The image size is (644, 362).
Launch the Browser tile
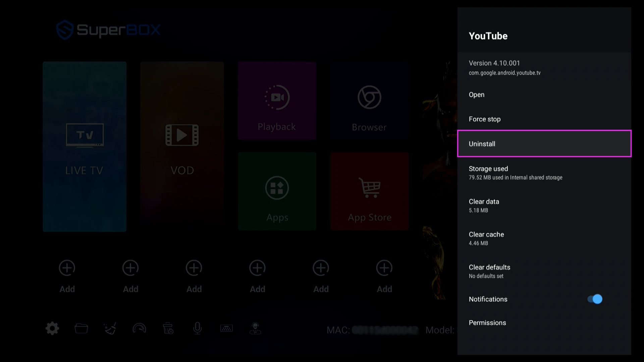click(369, 101)
